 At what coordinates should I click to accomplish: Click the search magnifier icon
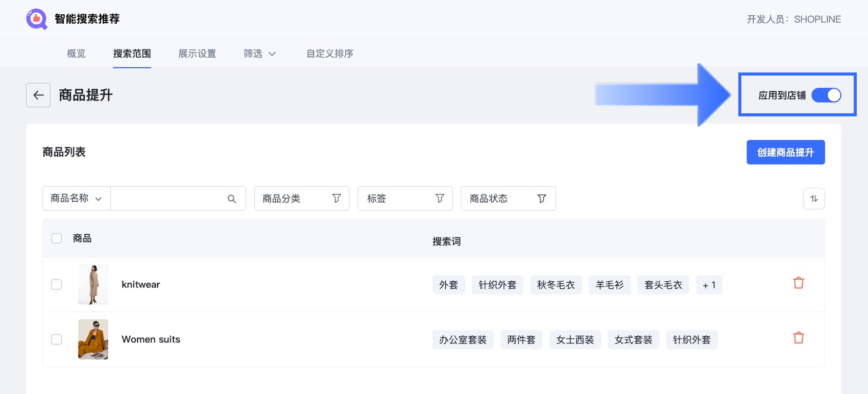(x=232, y=199)
